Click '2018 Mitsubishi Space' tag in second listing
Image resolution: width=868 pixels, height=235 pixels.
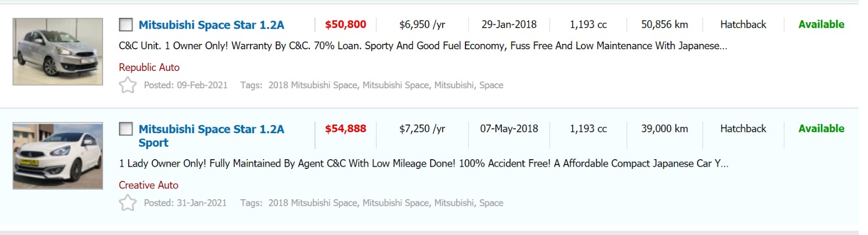[313, 203]
